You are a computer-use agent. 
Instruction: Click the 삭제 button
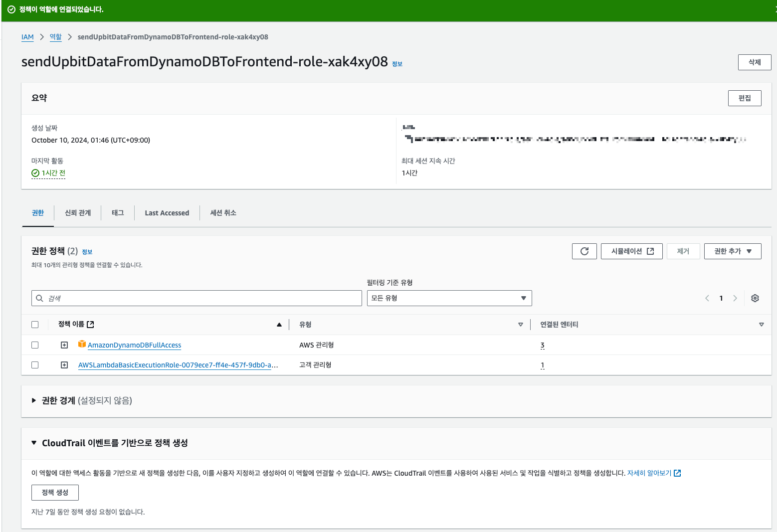tap(755, 62)
